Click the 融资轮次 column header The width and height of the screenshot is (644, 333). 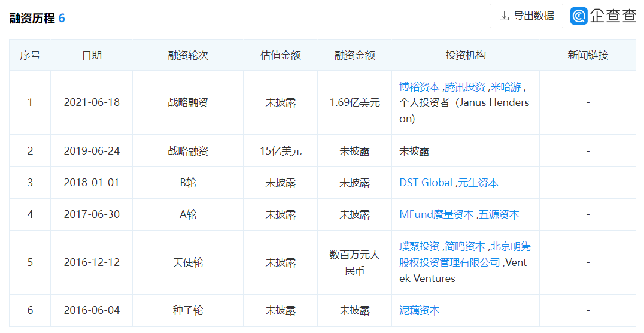tap(188, 55)
